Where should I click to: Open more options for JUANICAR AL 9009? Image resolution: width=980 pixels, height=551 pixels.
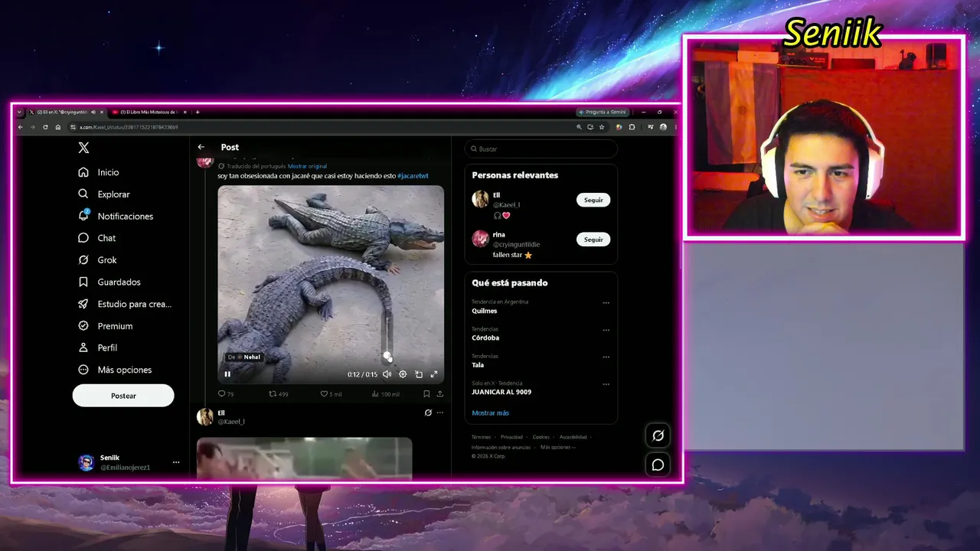(606, 384)
